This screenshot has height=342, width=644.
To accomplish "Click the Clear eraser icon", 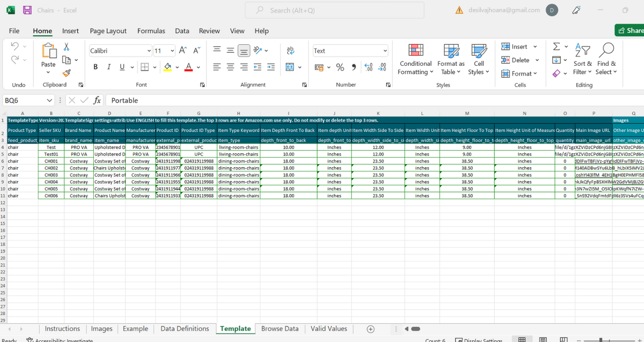I will click(x=556, y=73).
